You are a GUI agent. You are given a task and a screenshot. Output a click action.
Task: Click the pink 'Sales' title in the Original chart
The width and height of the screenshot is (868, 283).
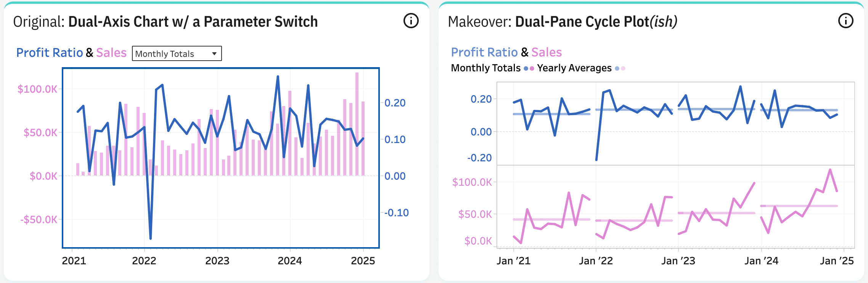click(111, 53)
